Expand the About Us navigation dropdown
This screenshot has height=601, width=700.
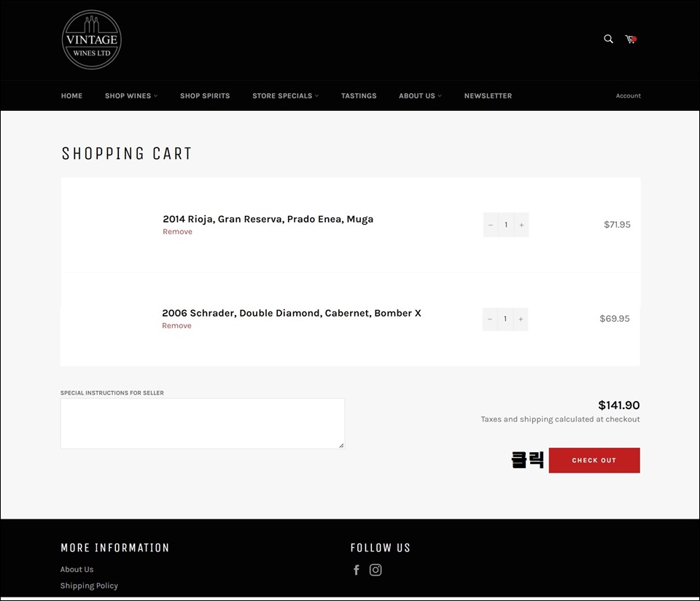420,96
